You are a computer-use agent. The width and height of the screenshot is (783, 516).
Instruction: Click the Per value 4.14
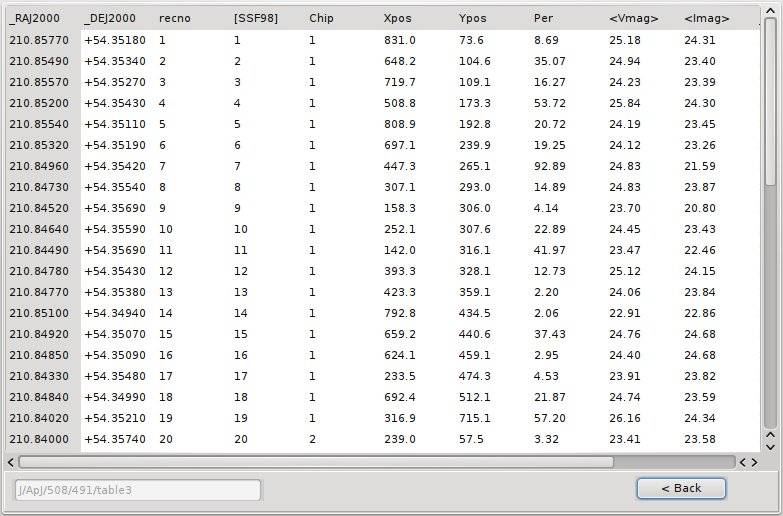click(546, 208)
